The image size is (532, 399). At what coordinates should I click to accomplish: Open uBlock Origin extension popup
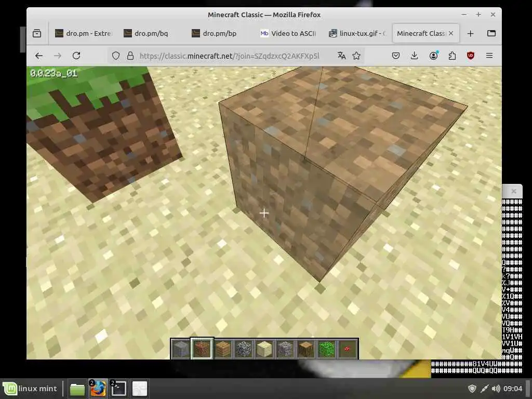[x=471, y=56]
